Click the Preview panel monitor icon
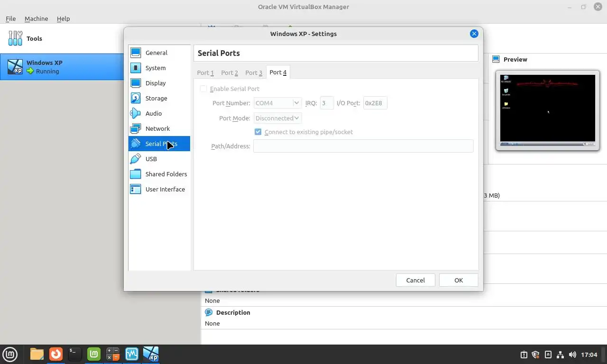 (496, 59)
